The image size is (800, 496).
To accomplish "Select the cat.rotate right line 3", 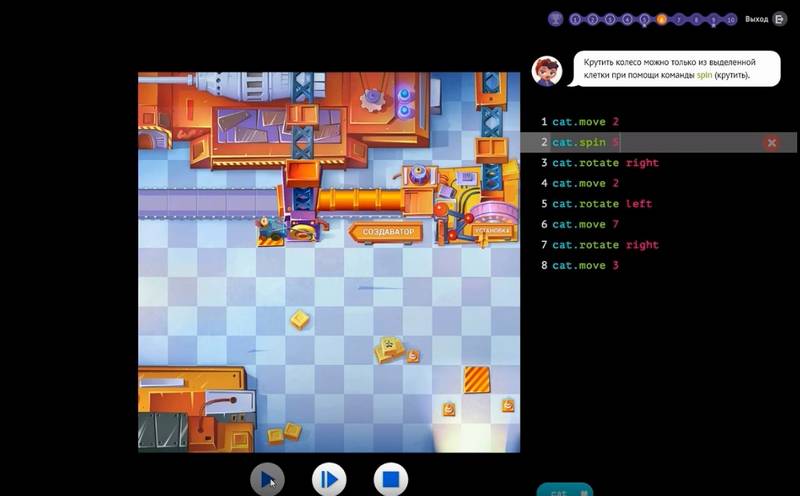I will 605,163.
